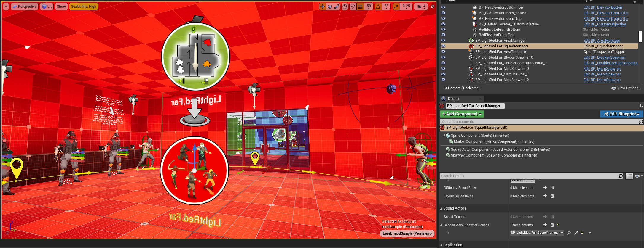Browse to BP_LightBlue.Far-SquadManager with magnifier icon
Image resolution: width=644 pixels, height=248 pixels.
(x=569, y=233)
